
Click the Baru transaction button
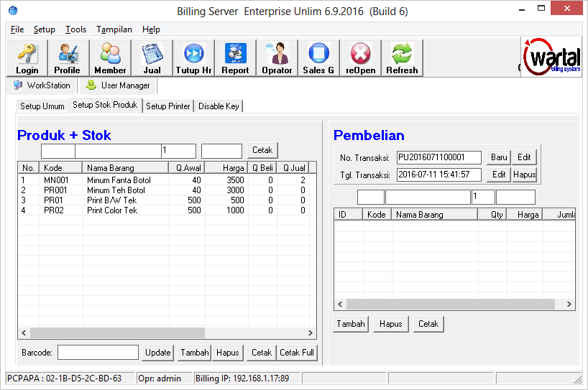499,157
